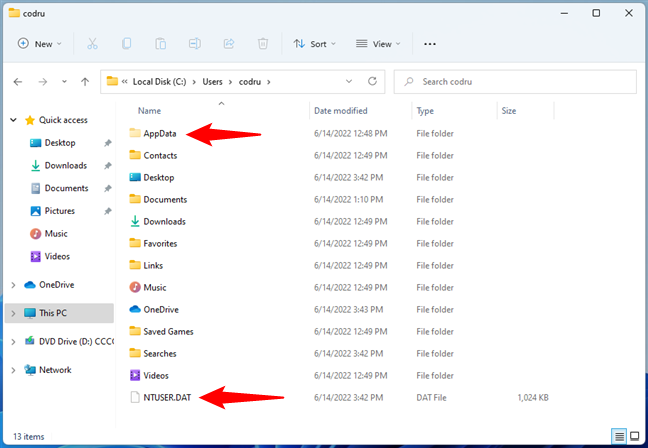This screenshot has width=648, height=448.
Task: Collapse the Quick access tree
Action: (x=13, y=120)
